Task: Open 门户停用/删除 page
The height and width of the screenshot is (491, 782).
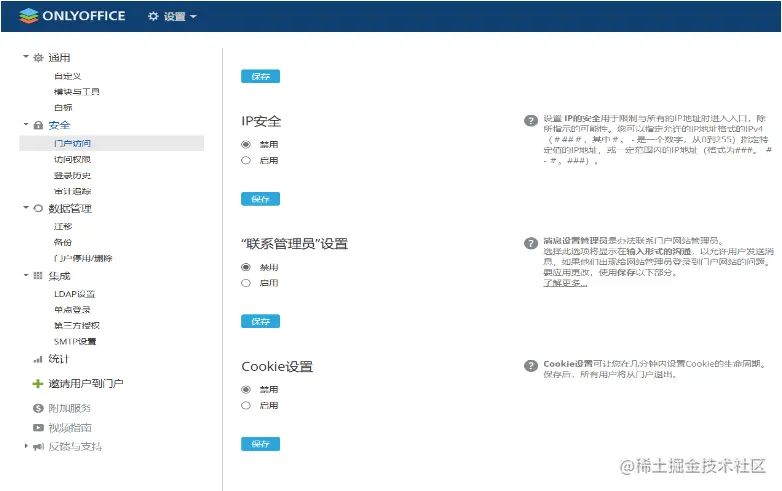Action: (x=83, y=258)
